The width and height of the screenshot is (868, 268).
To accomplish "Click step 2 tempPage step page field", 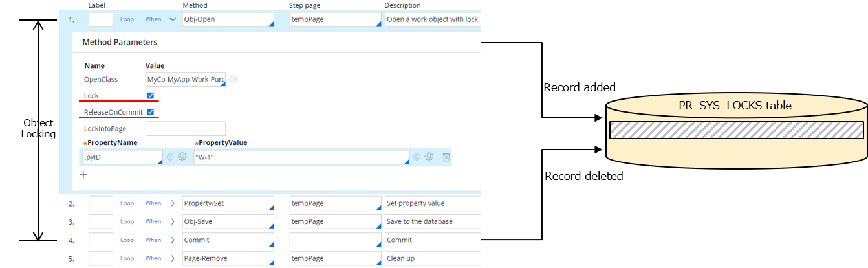I will click(336, 203).
